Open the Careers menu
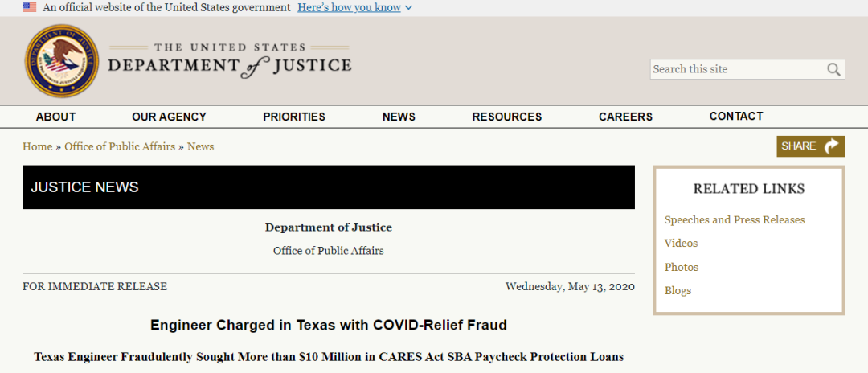The width and height of the screenshot is (868, 373). [625, 117]
